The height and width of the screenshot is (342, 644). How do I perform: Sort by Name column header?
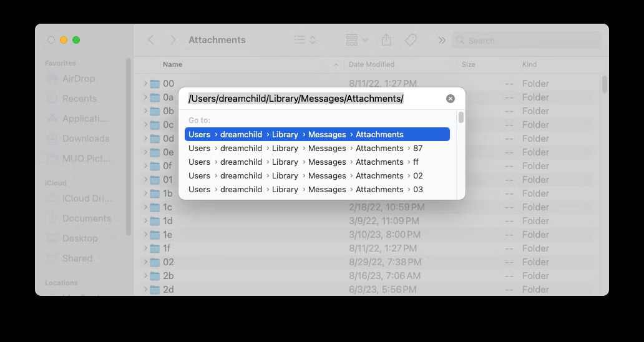[172, 64]
